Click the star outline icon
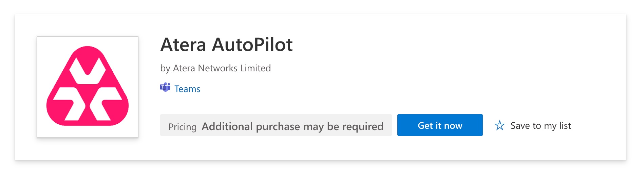Image resolution: width=644 pixels, height=176 pixels. click(499, 125)
